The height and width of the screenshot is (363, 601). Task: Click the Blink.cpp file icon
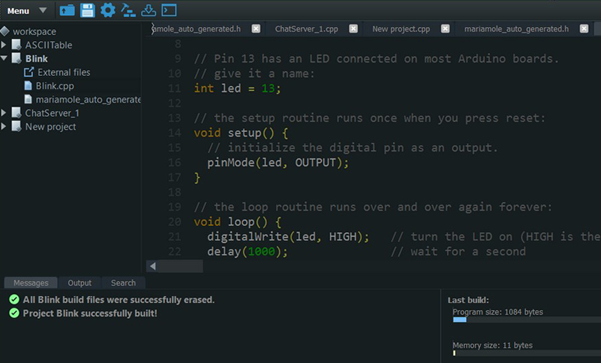click(x=28, y=85)
